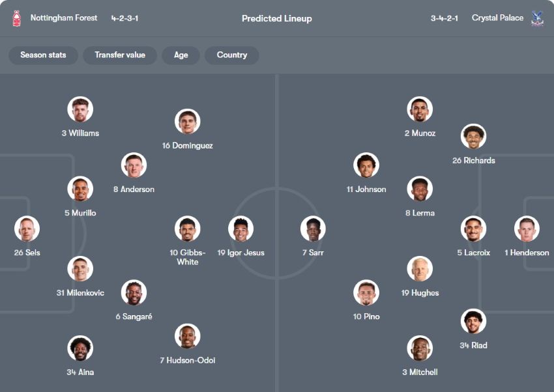554x392 pixels.
Task: Click the Crystal Palace club crest
Action: coord(537,18)
